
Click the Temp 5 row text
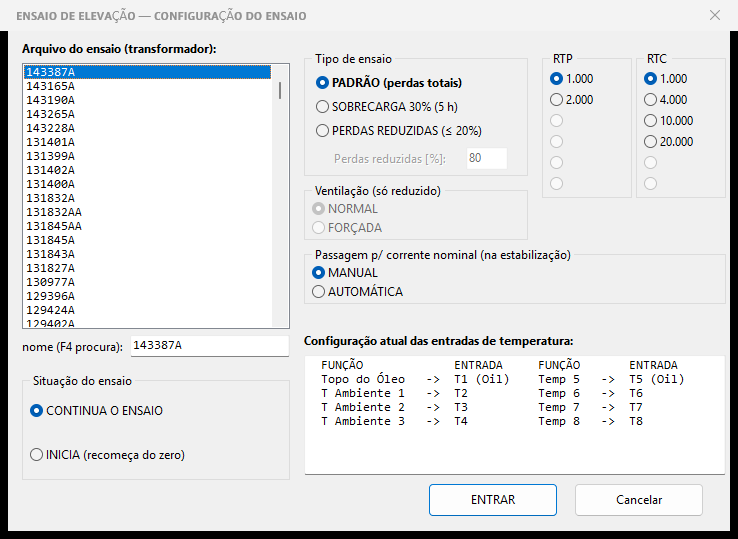click(559, 379)
